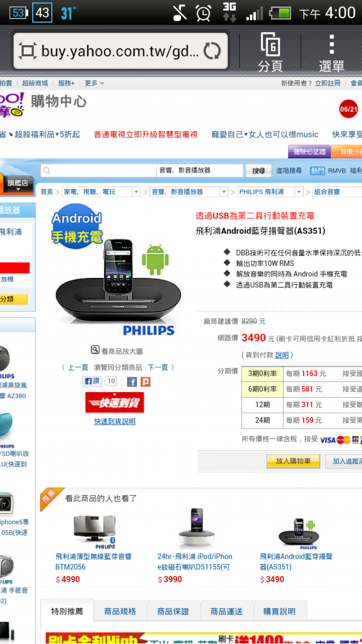The image size is (362, 644).
Task: Share product via blue Facebook icon
Action: [132, 381]
